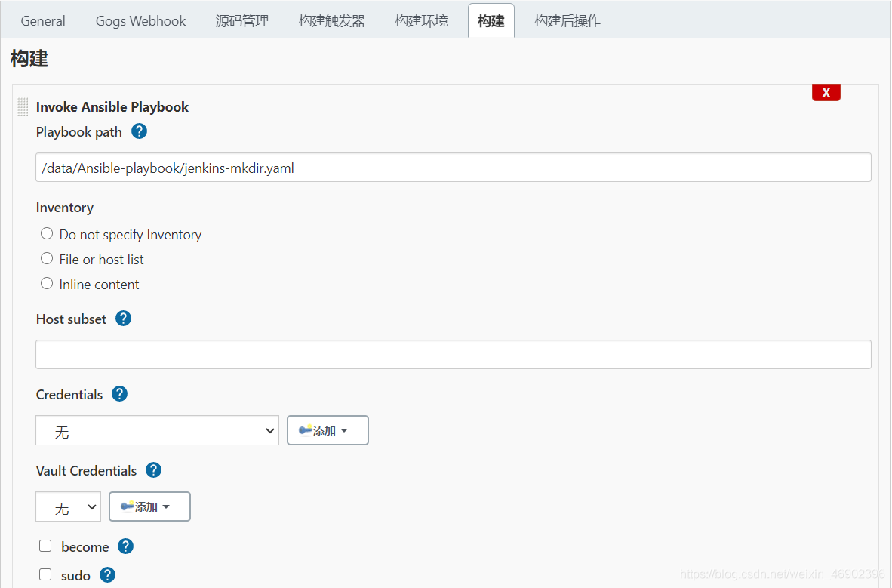Grab the build step drag handle
The image size is (892, 588).
tap(23, 106)
